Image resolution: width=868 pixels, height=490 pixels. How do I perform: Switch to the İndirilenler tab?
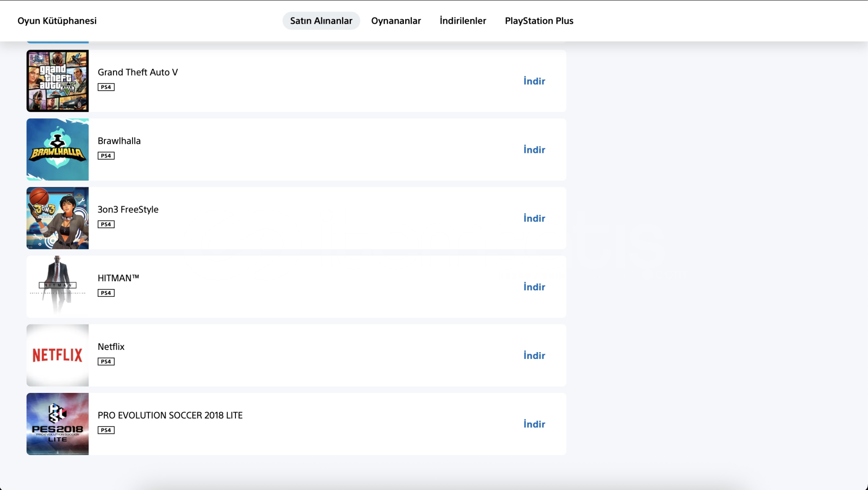pos(462,21)
